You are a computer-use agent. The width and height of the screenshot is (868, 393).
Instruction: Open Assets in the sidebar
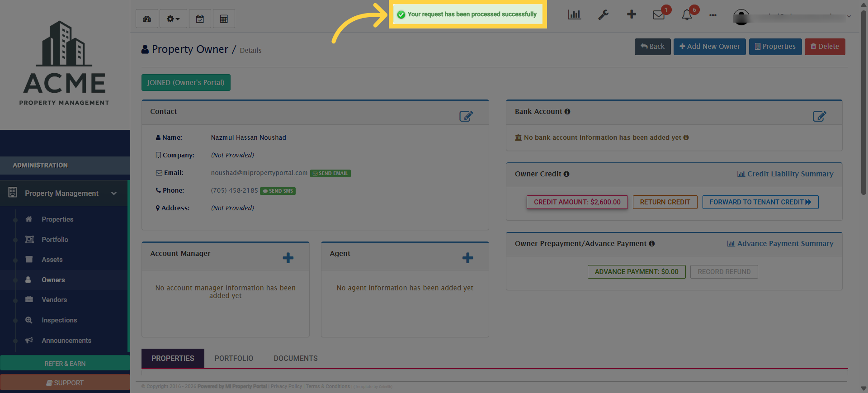coord(52,260)
